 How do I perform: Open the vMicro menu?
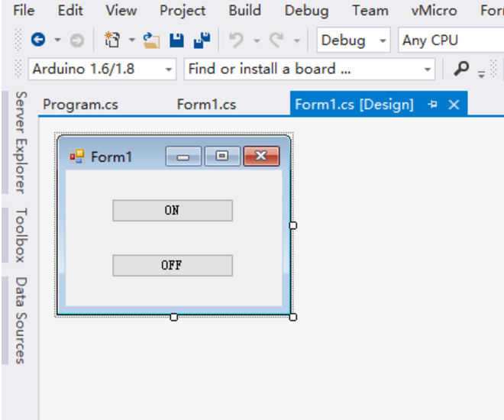434,10
